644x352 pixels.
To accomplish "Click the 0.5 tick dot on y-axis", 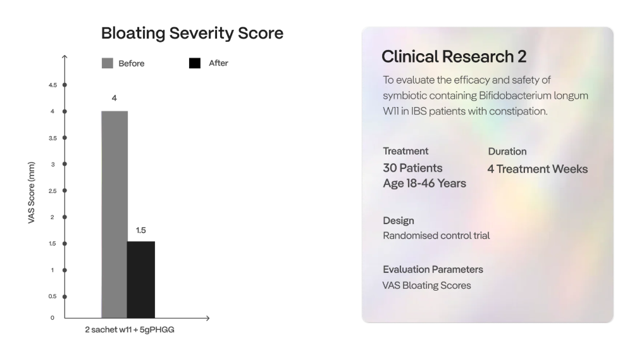I will click(x=65, y=296).
